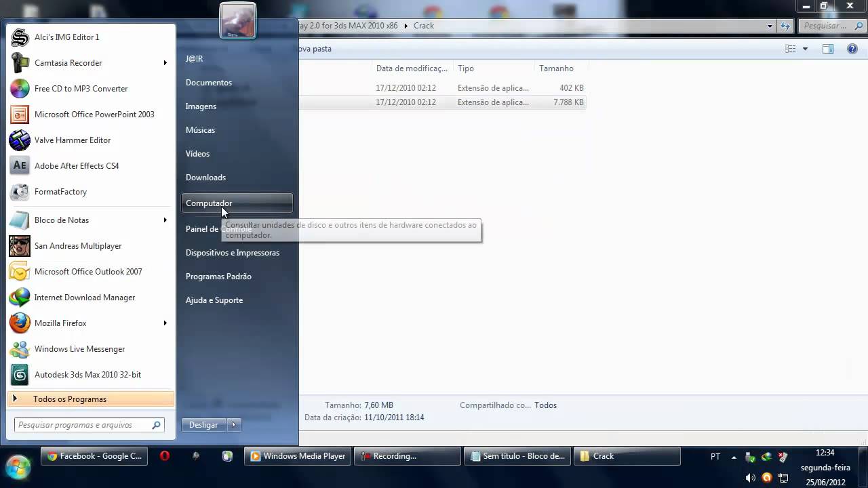Open Free CD to MP3 Converter icon
Viewport: 868px width, 488px height.
point(20,89)
